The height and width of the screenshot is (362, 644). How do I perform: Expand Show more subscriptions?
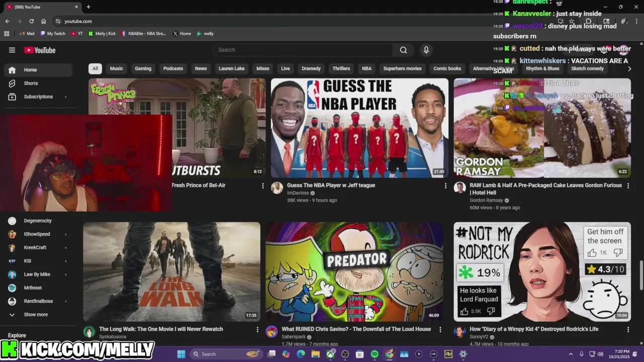(38, 315)
